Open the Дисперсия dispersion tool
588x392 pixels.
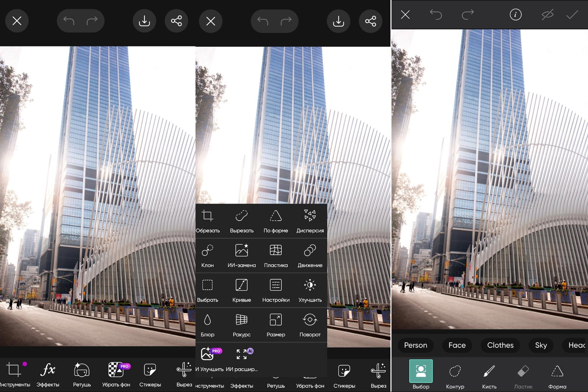310,221
